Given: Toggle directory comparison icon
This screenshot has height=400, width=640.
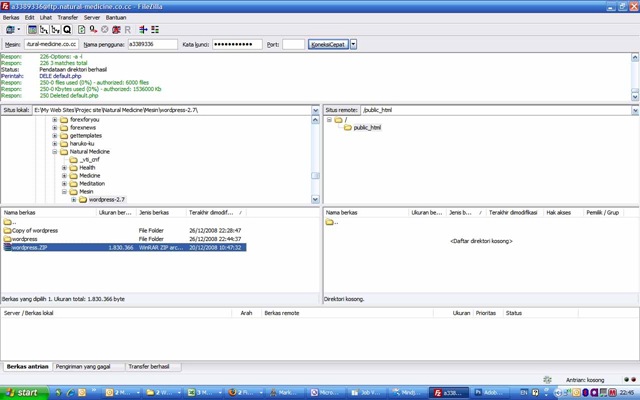Looking at the screenshot, I should [x=155, y=29].
